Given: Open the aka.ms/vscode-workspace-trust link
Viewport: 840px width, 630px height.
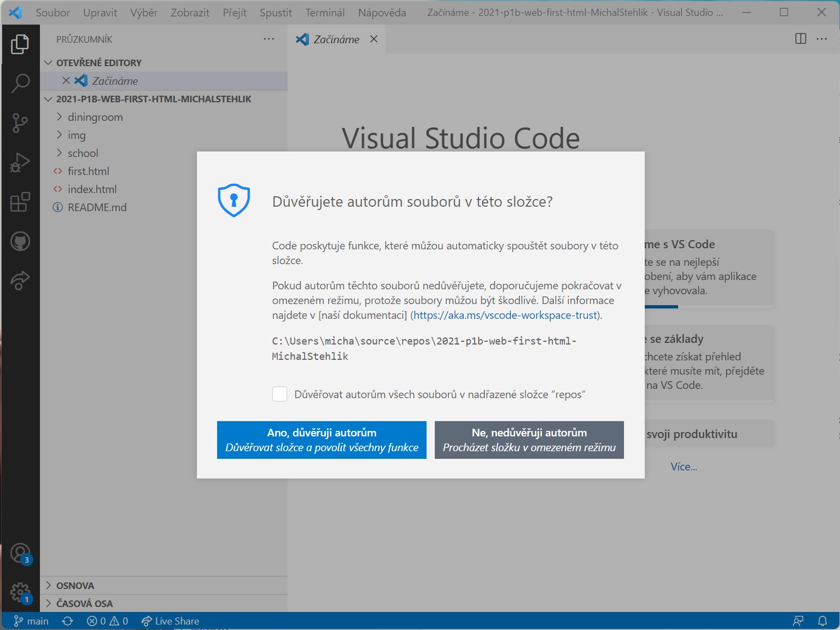Looking at the screenshot, I should tap(505, 315).
